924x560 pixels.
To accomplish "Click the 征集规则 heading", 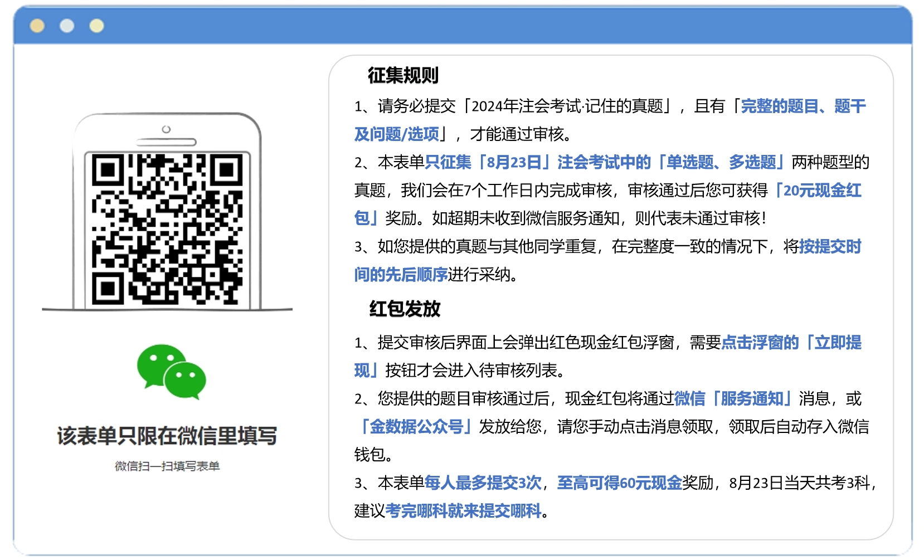I will click(x=403, y=75).
